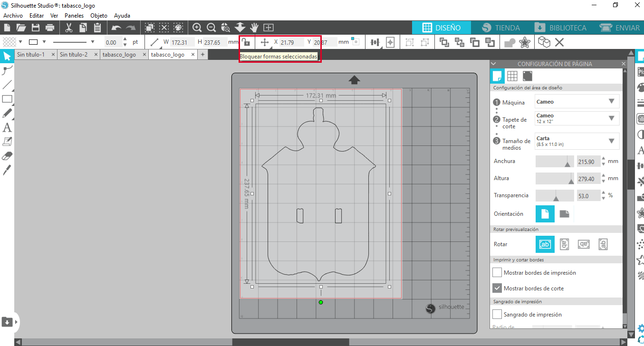Switch to the Sin título-2 tab

tap(74, 55)
